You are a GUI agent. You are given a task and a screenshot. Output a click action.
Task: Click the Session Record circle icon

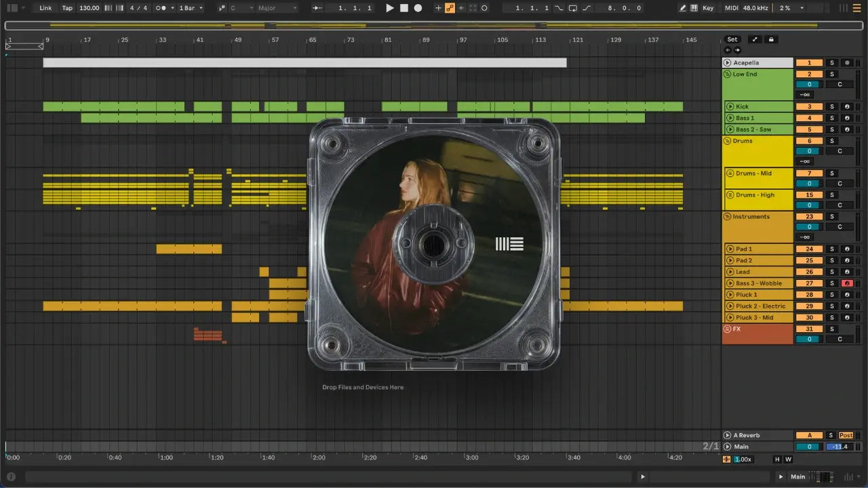click(484, 8)
